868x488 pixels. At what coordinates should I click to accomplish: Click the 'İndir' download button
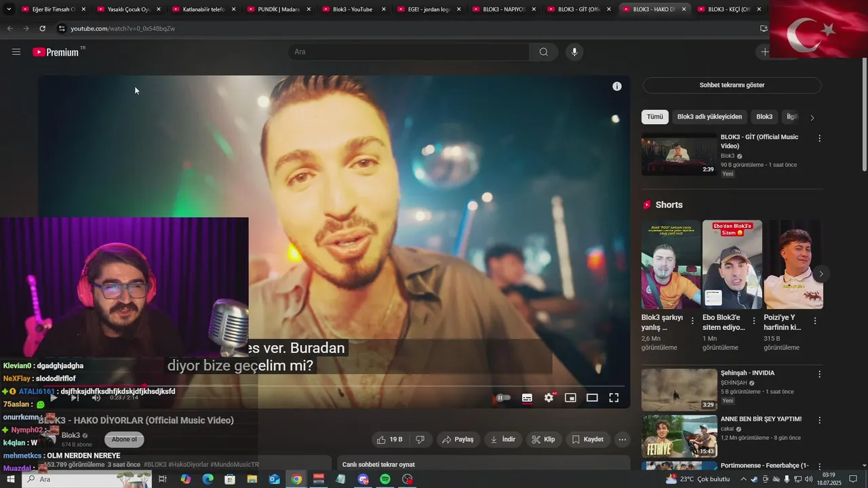click(x=503, y=439)
